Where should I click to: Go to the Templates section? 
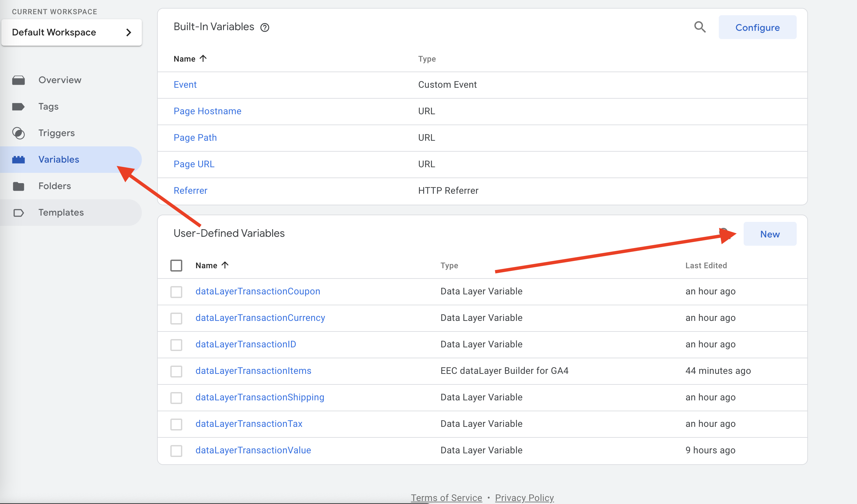[x=61, y=213]
